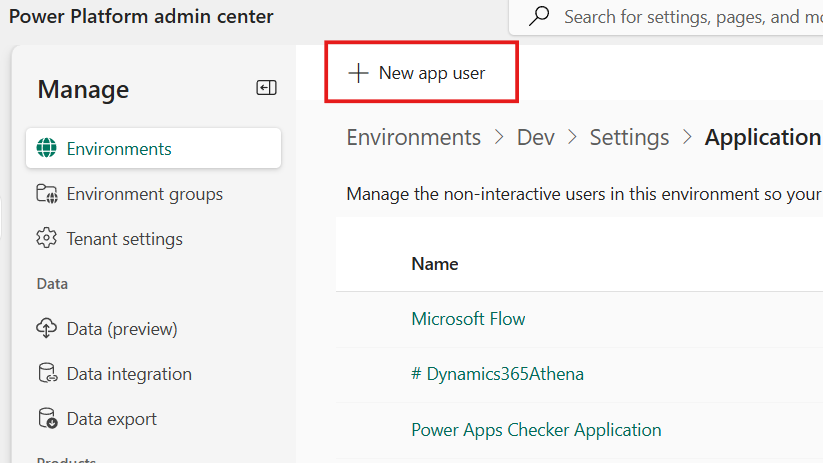Open Tenant settings
This screenshot has height=463, width=823.
coord(124,239)
